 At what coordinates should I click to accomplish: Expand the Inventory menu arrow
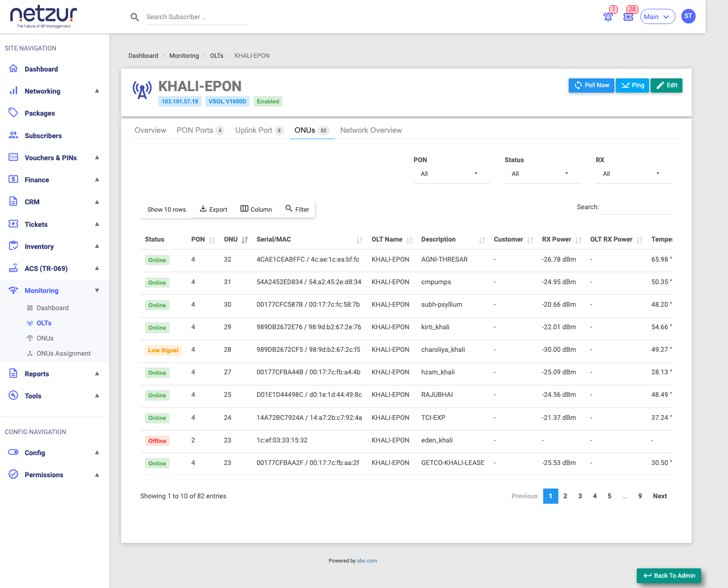[97, 246]
